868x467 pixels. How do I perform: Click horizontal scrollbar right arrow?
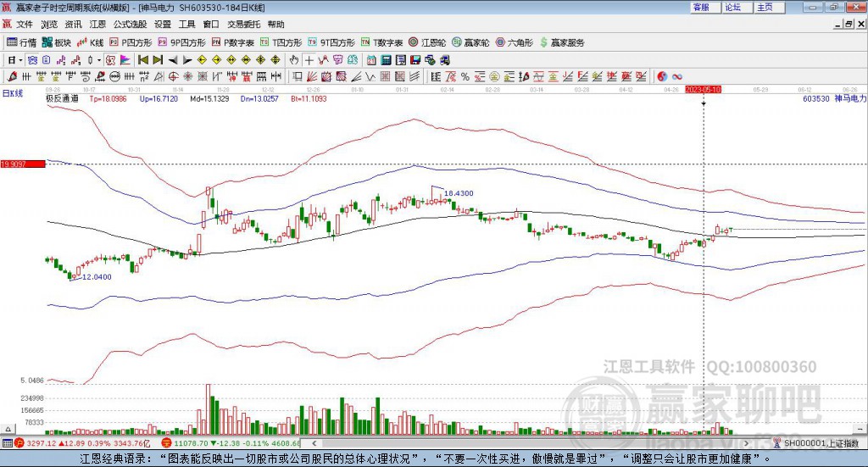click(746, 442)
